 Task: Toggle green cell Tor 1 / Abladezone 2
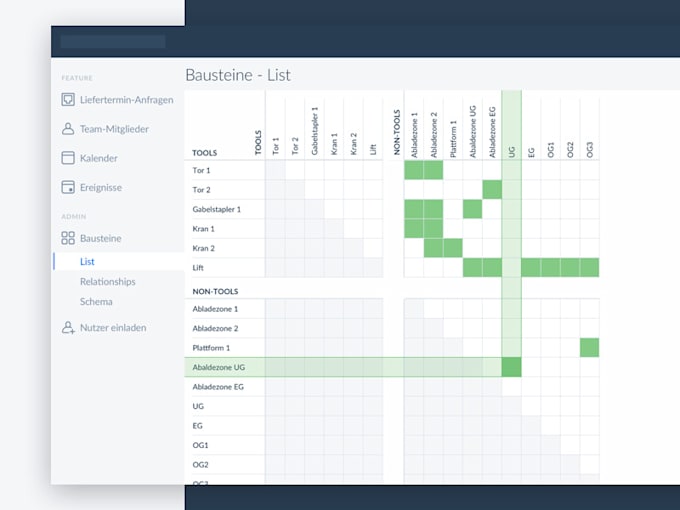434,170
